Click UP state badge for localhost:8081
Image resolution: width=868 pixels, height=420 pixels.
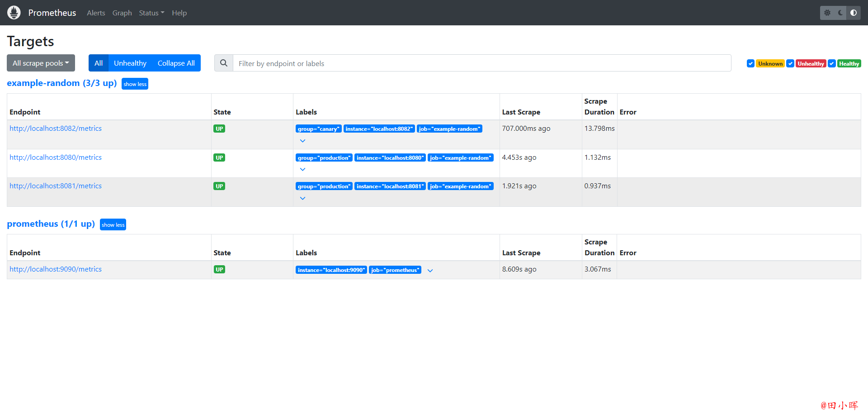[219, 186]
